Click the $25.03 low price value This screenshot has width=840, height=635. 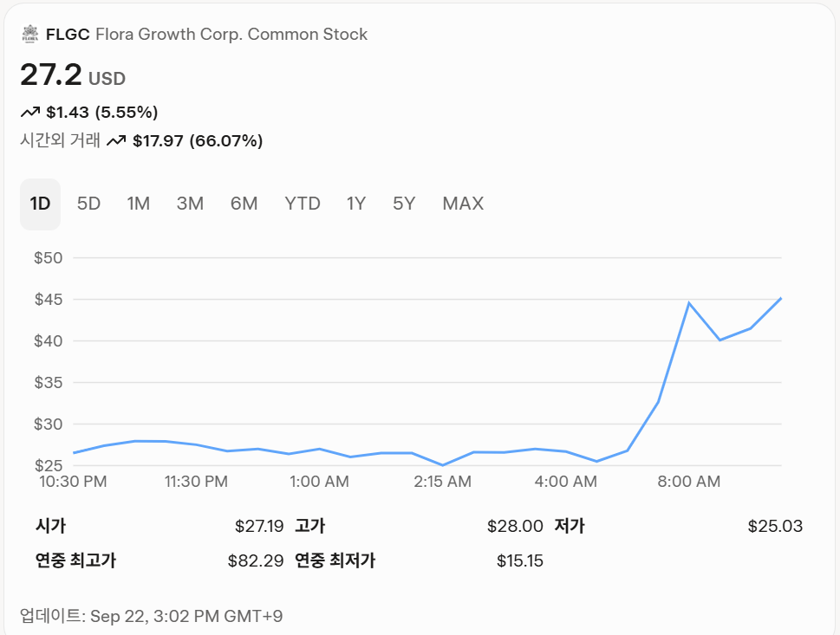pyautogui.click(x=775, y=527)
